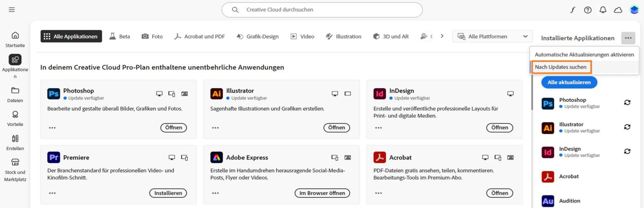Open Acrobat card more options dots
Image resolution: width=644 pixels, height=208 pixels.
coord(378,193)
